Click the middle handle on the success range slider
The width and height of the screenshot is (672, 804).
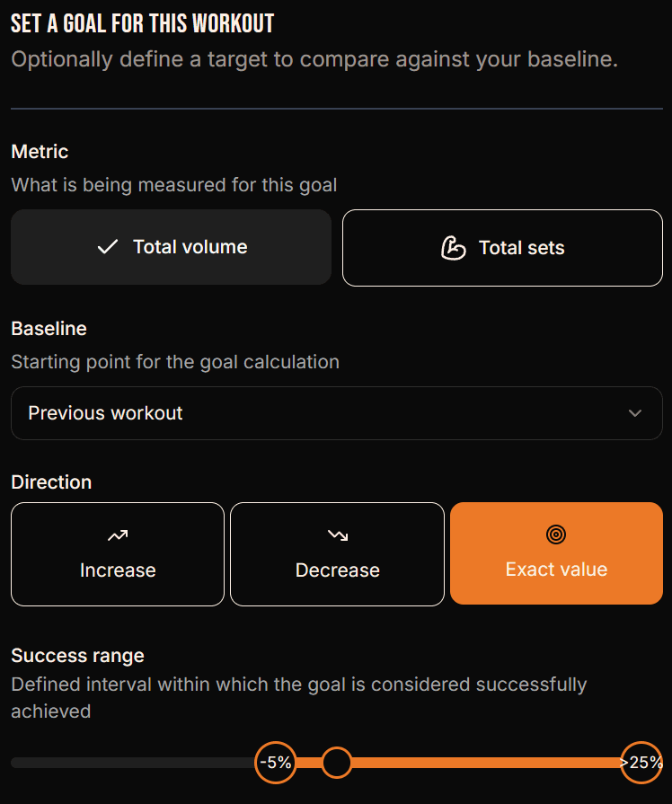tap(336, 763)
